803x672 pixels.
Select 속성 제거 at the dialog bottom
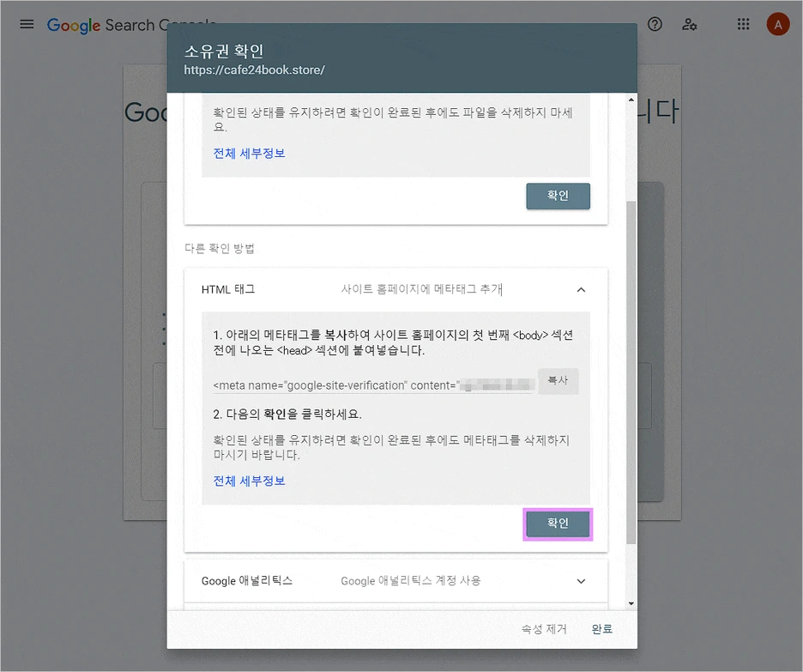click(544, 628)
